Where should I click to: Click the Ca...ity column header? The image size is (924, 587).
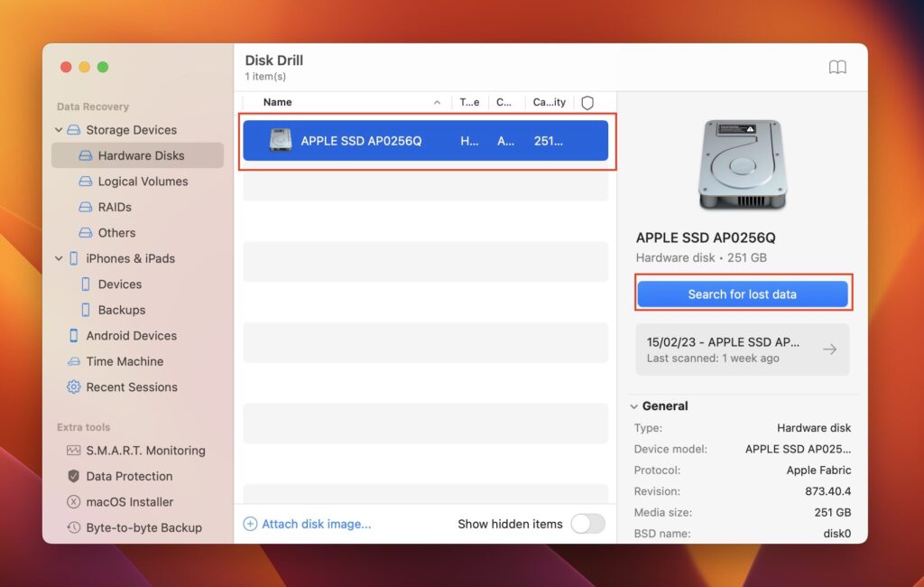pyautogui.click(x=550, y=102)
